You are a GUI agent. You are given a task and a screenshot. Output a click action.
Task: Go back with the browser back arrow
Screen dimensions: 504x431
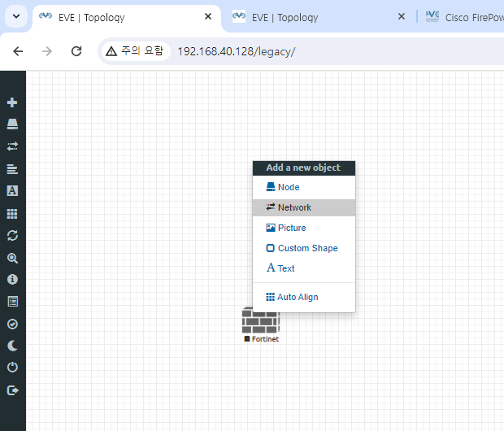pos(18,51)
